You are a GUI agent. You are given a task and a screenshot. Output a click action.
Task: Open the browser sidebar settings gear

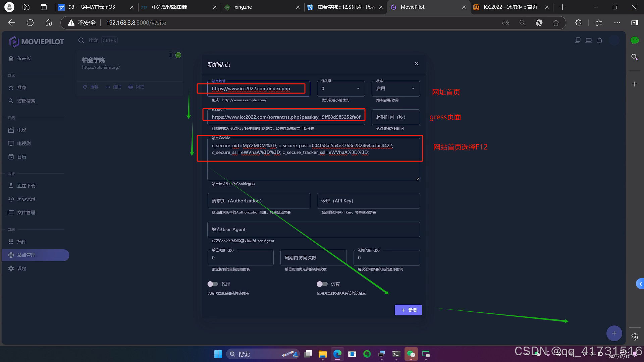point(634,337)
